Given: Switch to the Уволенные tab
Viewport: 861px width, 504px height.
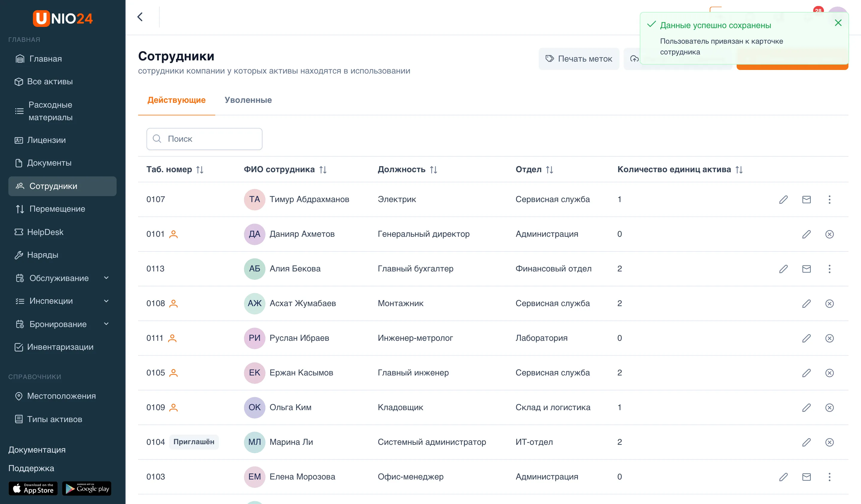Looking at the screenshot, I should pos(248,100).
